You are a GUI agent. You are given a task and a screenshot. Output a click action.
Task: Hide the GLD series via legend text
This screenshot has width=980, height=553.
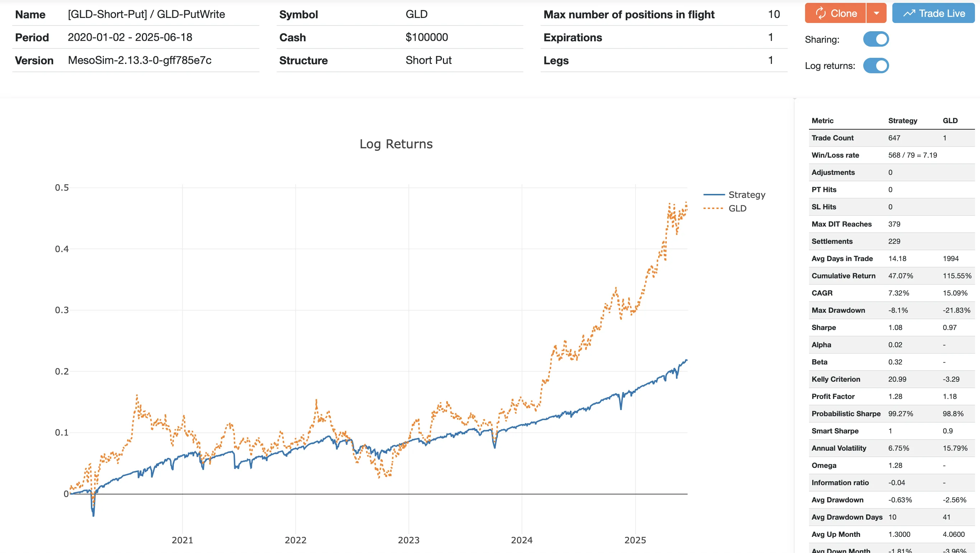tap(737, 208)
